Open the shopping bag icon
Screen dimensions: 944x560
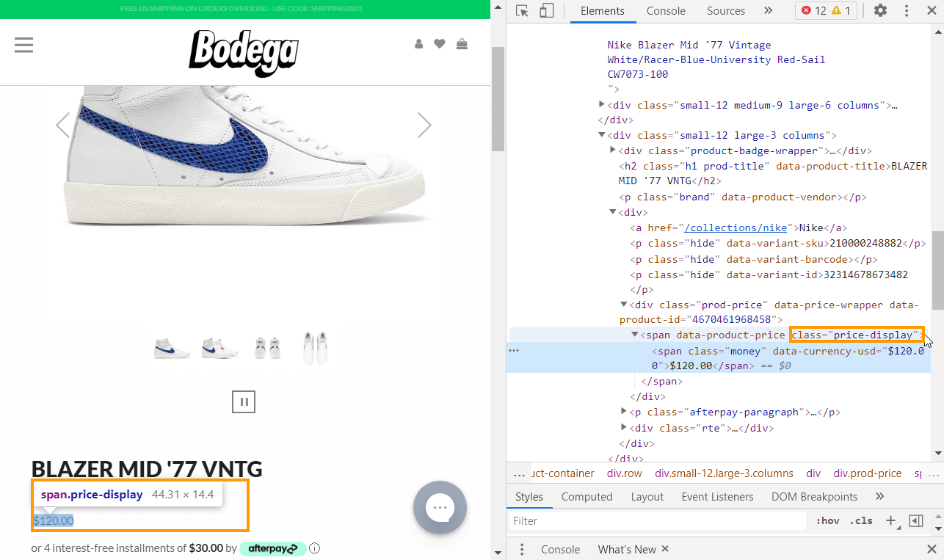pos(462,44)
